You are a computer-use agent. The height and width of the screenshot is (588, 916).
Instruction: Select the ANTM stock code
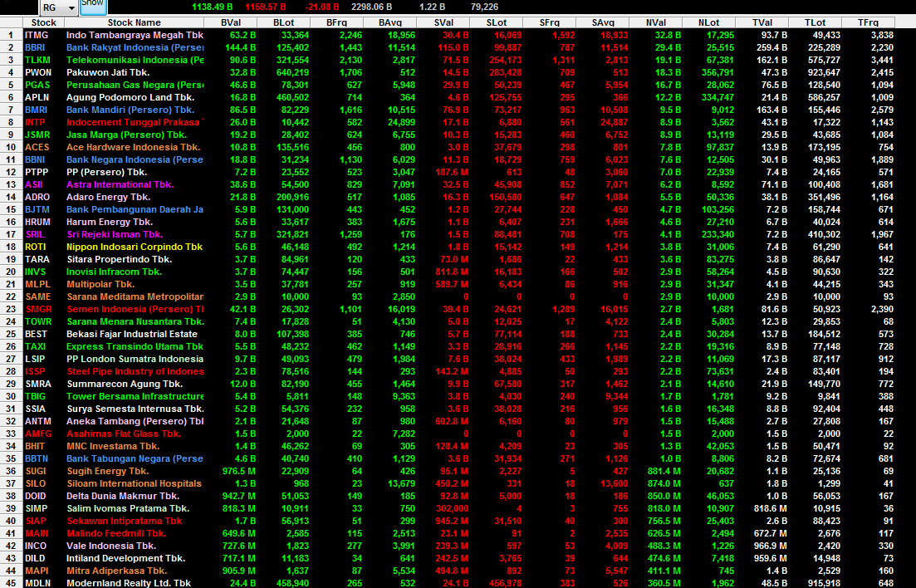38,421
